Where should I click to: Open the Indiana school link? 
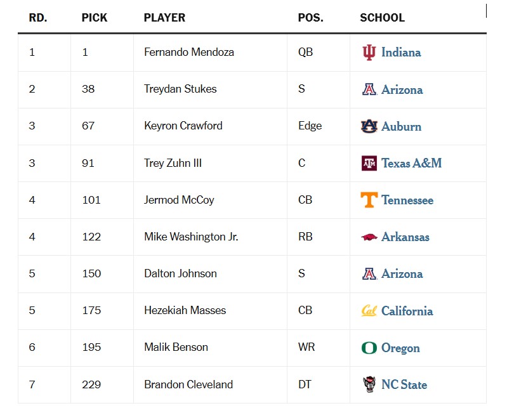pyautogui.click(x=401, y=53)
